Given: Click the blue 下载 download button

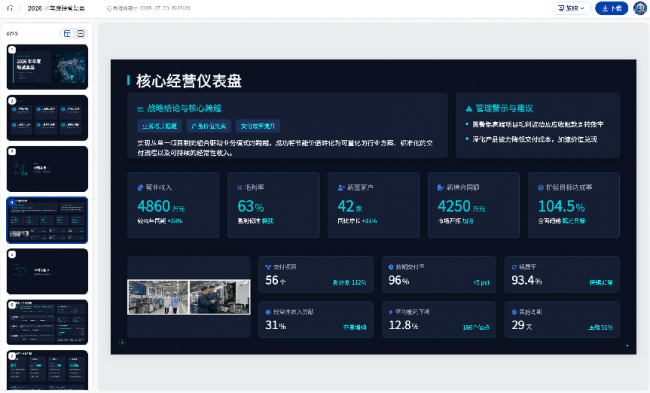Looking at the screenshot, I should pyautogui.click(x=611, y=8).
